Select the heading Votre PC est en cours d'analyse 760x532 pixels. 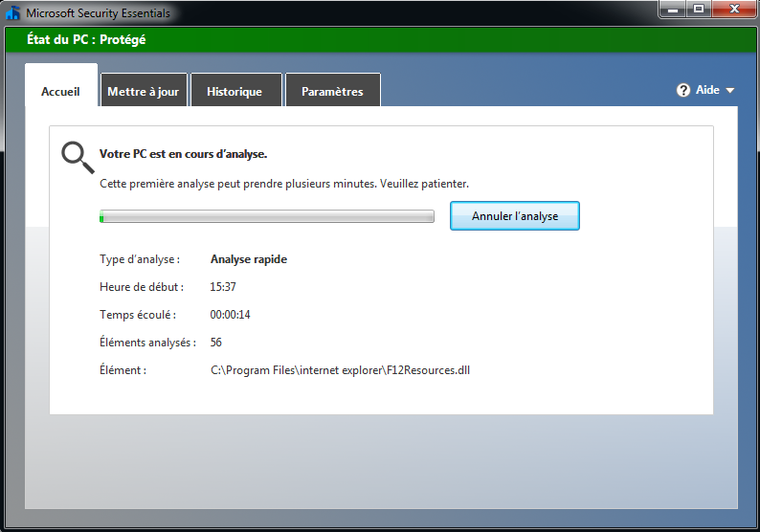183,154
